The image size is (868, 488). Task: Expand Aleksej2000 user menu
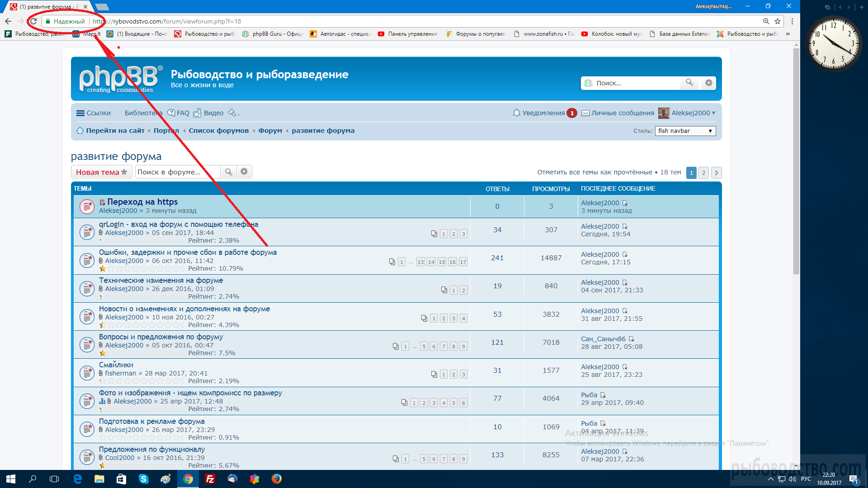coord(693,113)
